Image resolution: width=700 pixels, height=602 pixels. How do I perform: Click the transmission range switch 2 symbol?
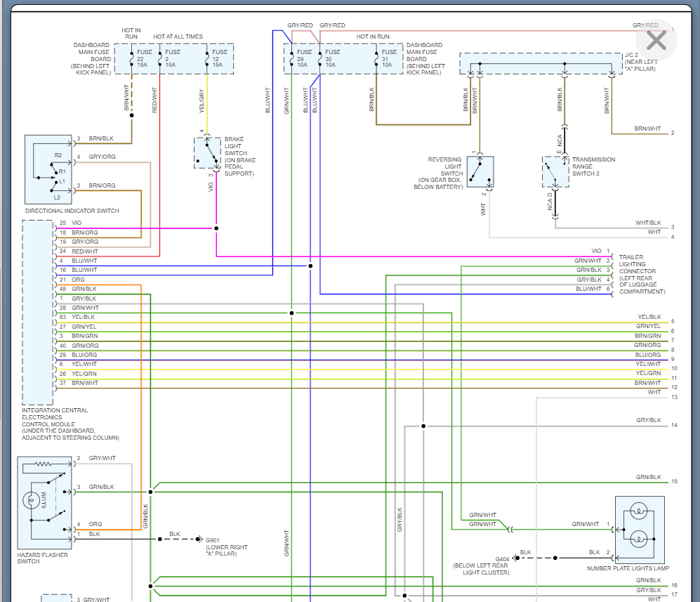point(555,171)
